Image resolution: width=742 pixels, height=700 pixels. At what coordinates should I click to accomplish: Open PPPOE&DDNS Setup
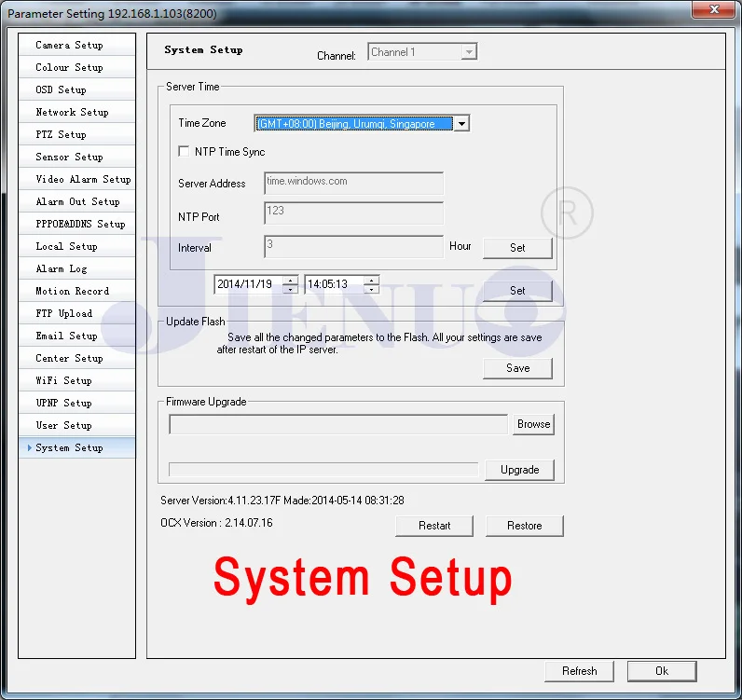[76, 224]
